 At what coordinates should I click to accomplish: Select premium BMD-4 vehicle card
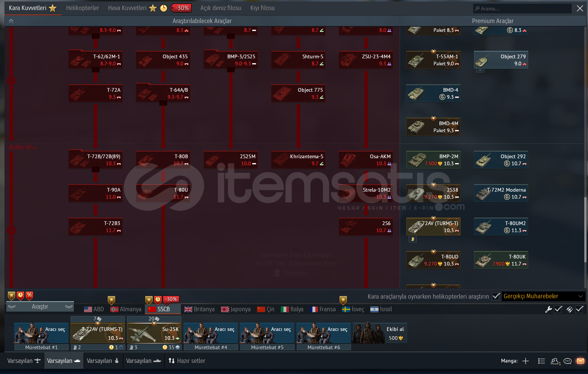[x=433, y=94]
